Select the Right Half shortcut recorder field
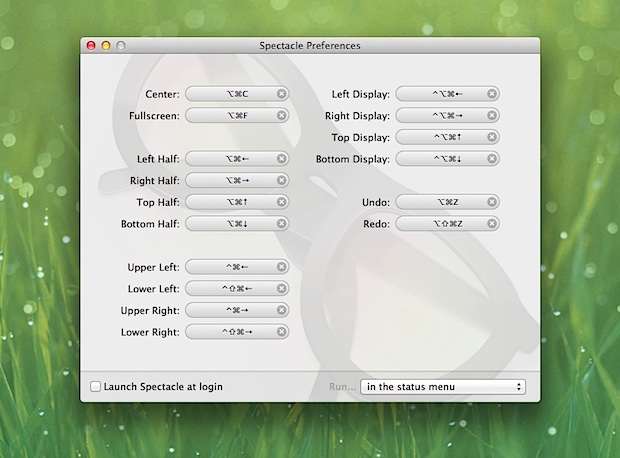 point(237,180)
